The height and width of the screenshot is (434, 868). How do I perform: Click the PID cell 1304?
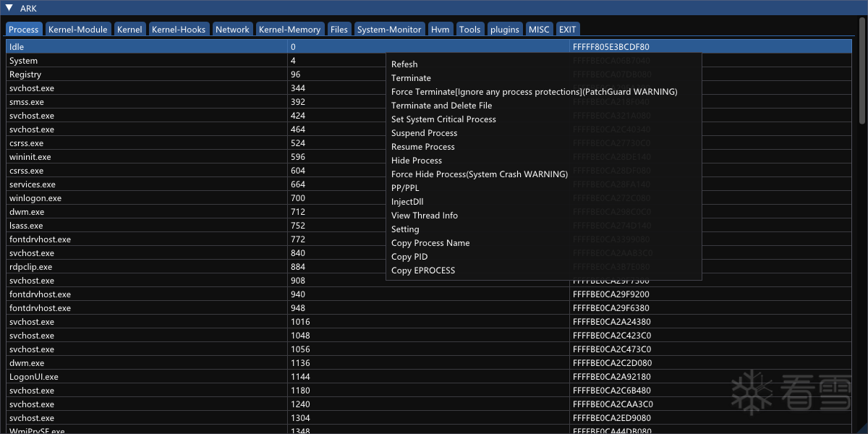coord(300,418)
